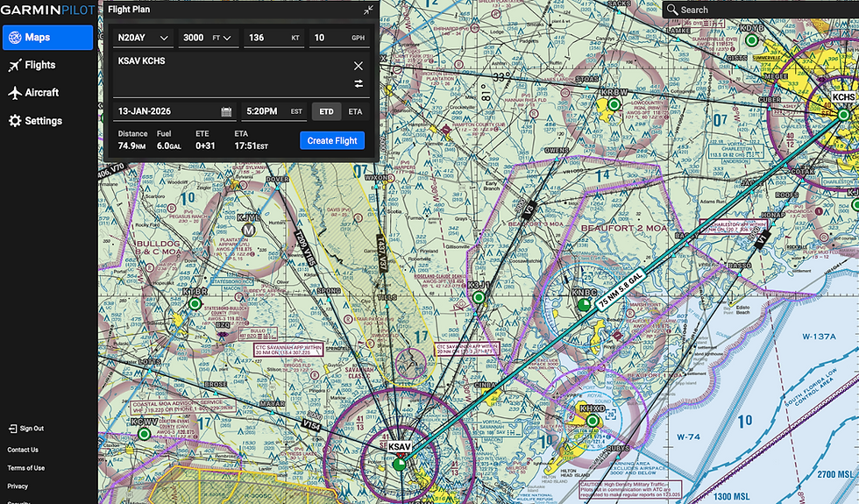Select the KCHS airport marker on map
This screenshot has height=504, width=859.
843,115
